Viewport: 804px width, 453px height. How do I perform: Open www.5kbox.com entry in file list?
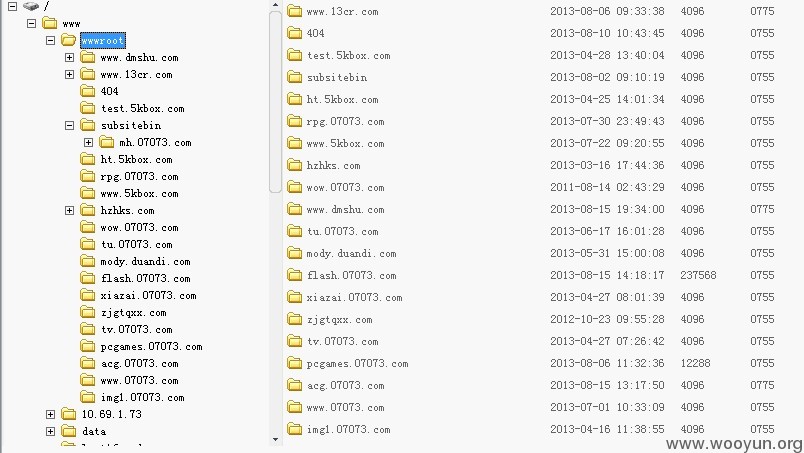[345, 144]
